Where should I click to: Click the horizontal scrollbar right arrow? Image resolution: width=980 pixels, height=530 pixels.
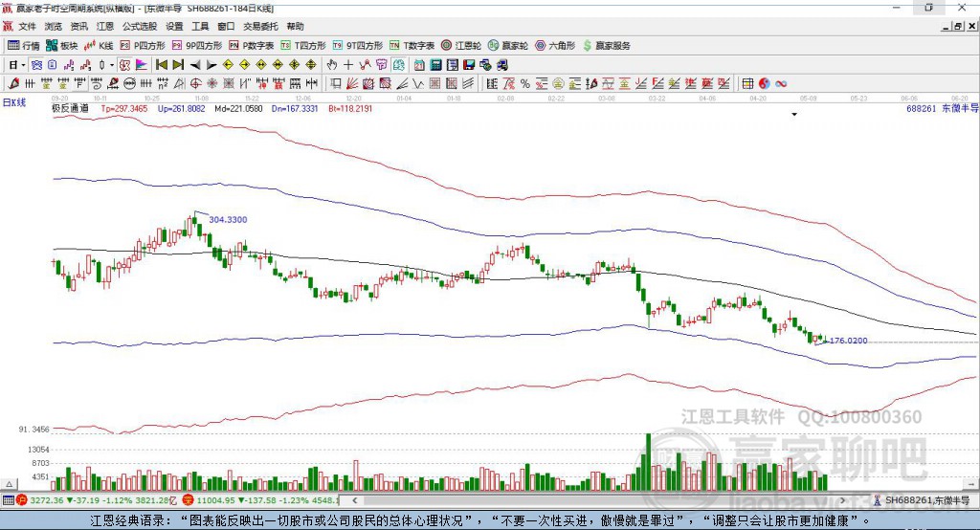pos(842,500)
